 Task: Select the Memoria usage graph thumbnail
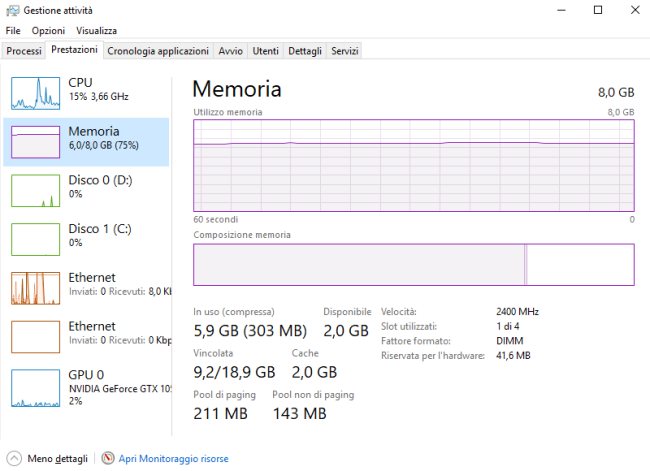(x=35, y=141)
